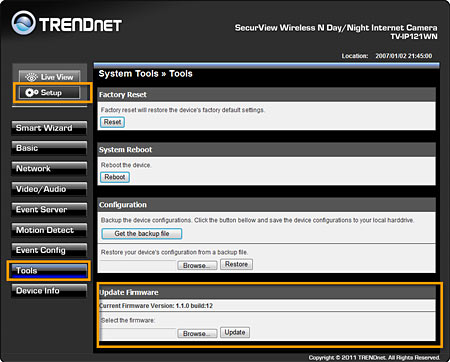Screen dimensions: 450x362
Task: Open Motion Detect settings
Action: [x=49, y=230]
